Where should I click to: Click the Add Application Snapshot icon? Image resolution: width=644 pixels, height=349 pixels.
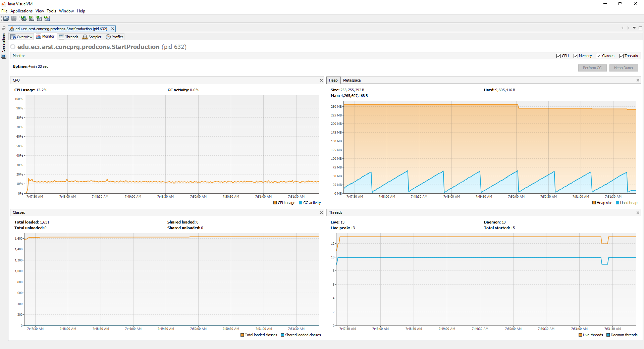click(47, 18)
